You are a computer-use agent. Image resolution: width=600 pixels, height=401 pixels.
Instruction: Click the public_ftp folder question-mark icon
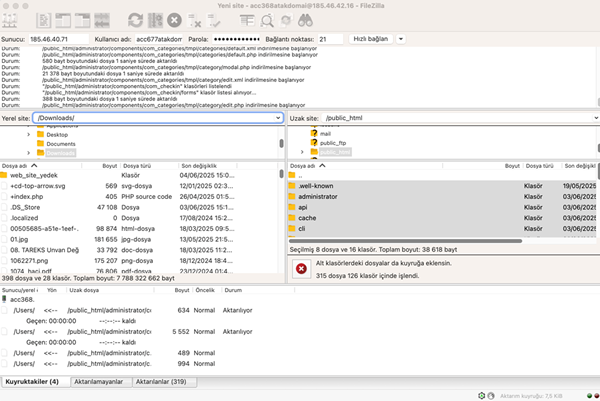pos(314,142)
